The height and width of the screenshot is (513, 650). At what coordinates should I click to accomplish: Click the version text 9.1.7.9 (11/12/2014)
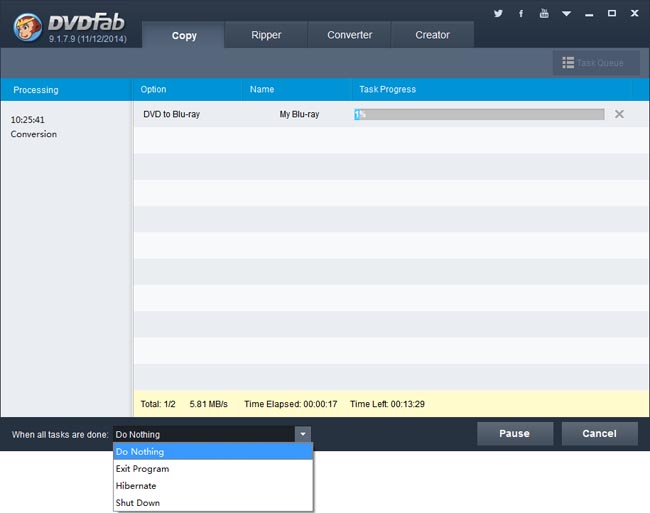pyautogui.click(x=87, y=39)
